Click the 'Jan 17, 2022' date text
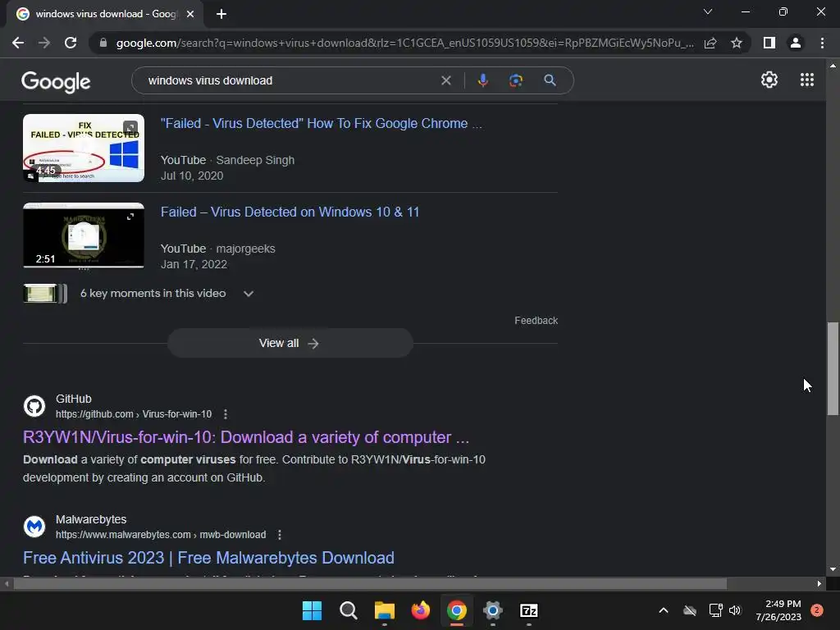Viewport: 840px width, 630px height. coord(194,264)
